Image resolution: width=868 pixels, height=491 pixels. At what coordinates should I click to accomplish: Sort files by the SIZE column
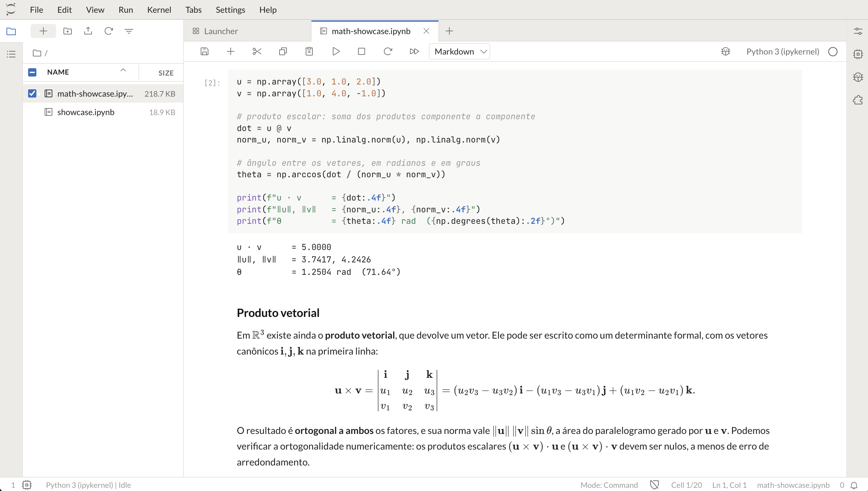click(166, 73)
